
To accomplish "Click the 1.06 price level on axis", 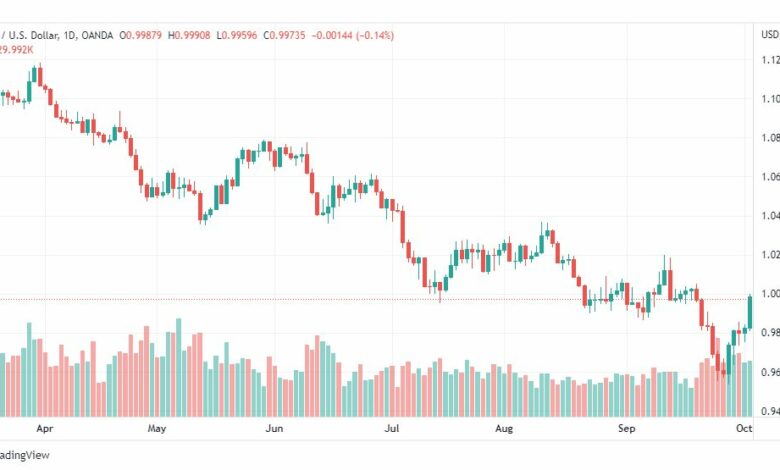I will tap(770, 177).
